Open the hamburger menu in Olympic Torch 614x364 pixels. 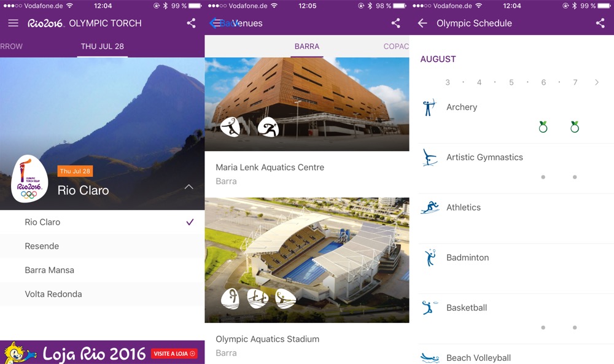coord(14,23)
